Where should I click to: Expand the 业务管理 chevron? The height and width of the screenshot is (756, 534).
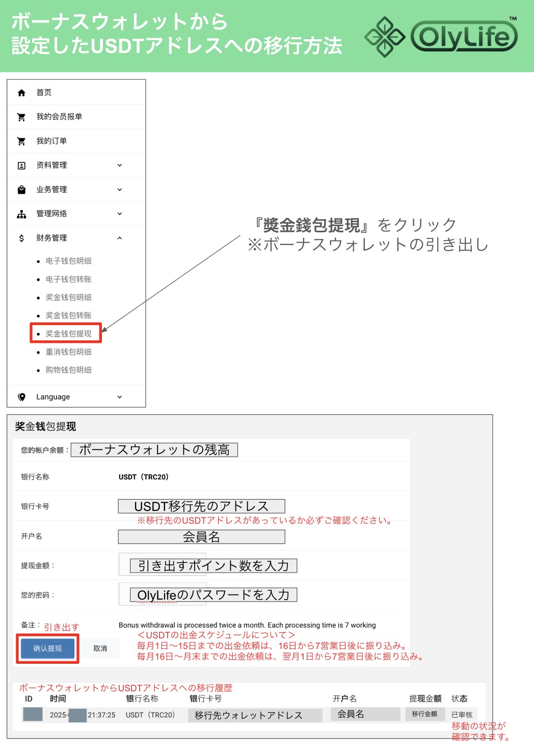coord(120,190)
